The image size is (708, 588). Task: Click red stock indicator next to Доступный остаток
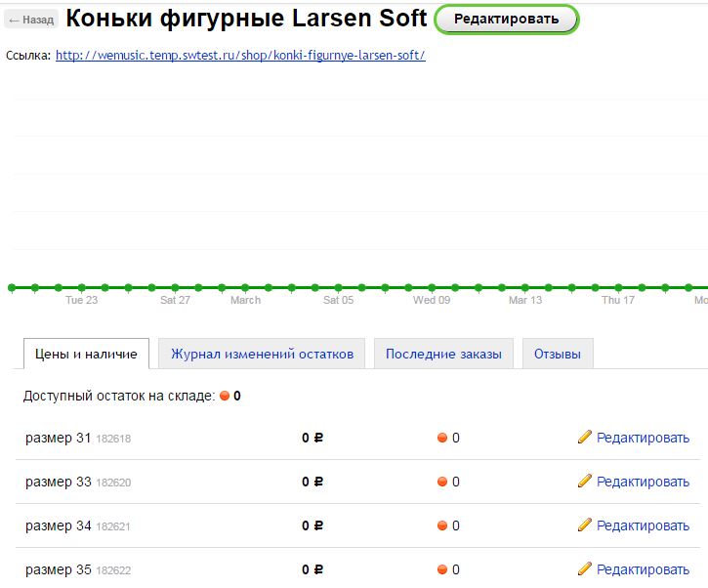(225, 396)
